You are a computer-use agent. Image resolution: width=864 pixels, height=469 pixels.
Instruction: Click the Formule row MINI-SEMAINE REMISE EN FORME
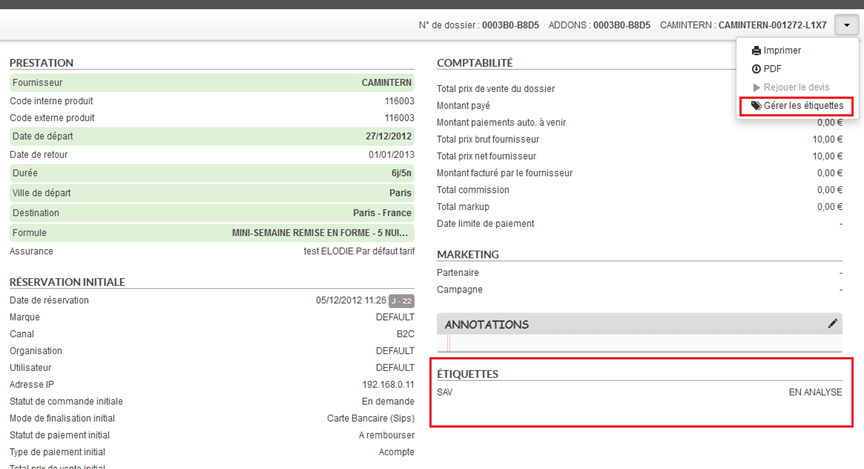212,232
